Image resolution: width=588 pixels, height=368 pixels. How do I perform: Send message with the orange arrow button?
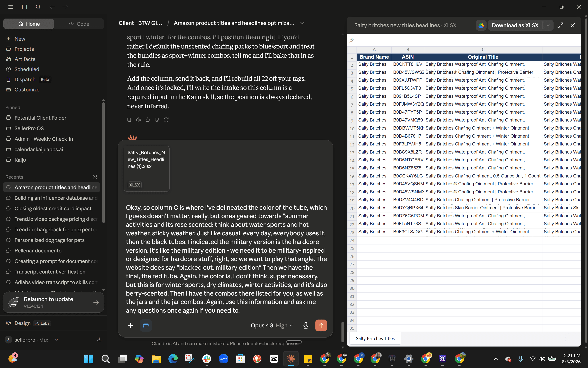[x=321, y=325]
